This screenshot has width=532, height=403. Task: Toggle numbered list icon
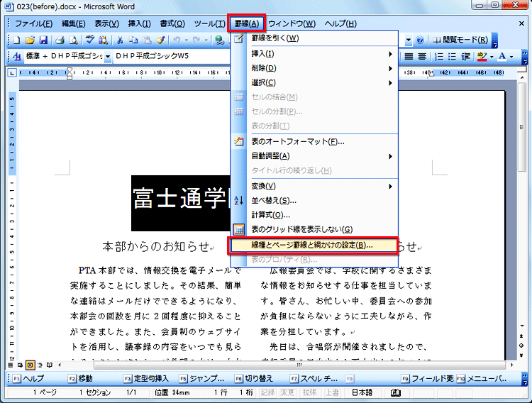438,56
